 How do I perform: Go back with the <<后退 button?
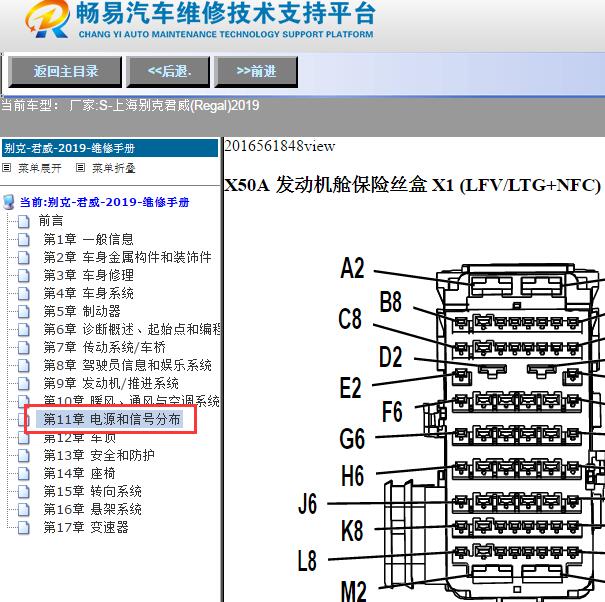(168, 71)
